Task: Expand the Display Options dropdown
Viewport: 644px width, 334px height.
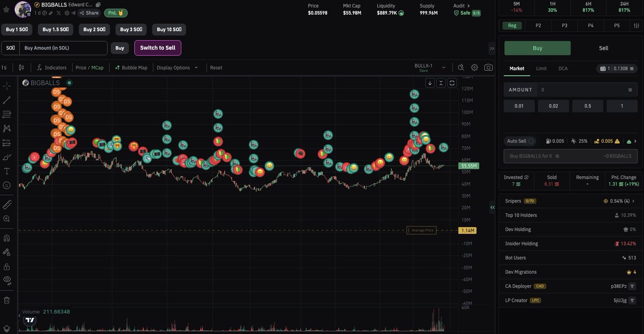Action: pos(178,68)
